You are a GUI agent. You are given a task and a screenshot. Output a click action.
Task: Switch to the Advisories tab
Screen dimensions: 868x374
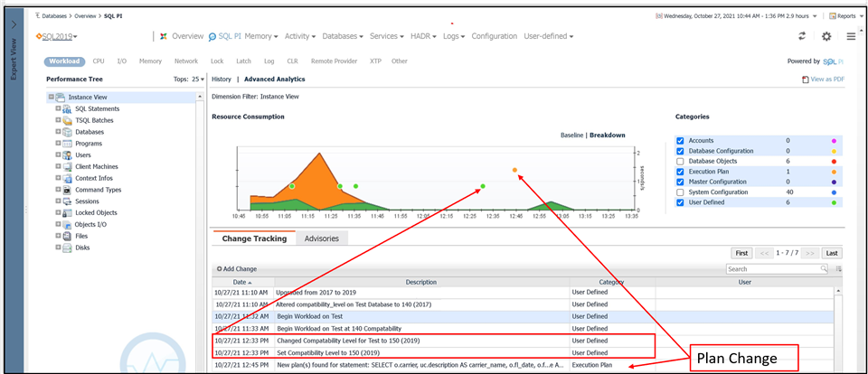(322, 238)
